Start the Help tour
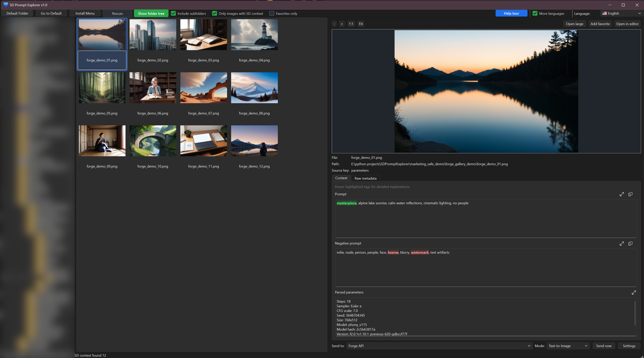Viewport: 644px width, 358px height. [x=511, y=13]
